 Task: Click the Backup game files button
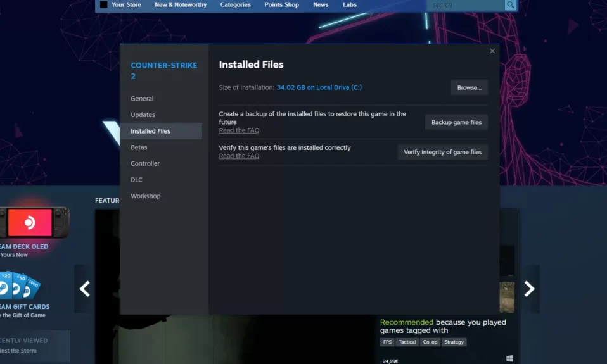coord(456,122)
